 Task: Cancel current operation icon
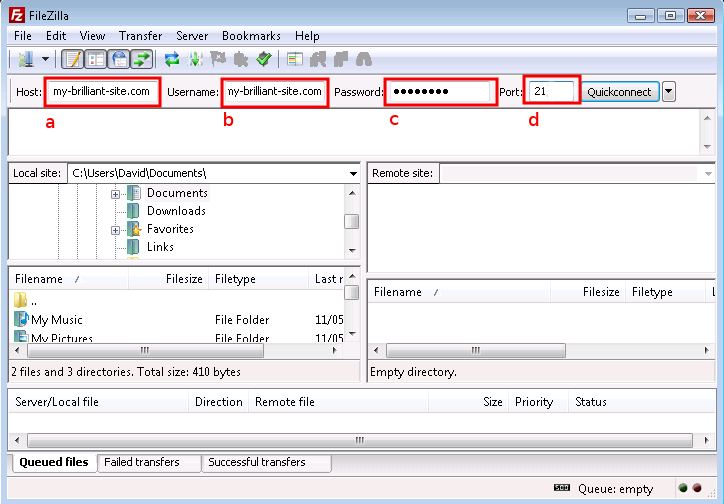218,59
